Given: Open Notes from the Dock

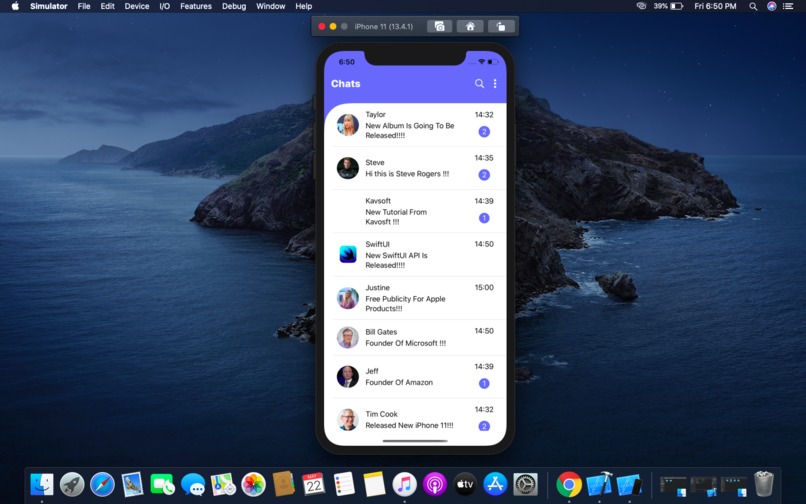Looking at the screenshot, I should (374, 484).
